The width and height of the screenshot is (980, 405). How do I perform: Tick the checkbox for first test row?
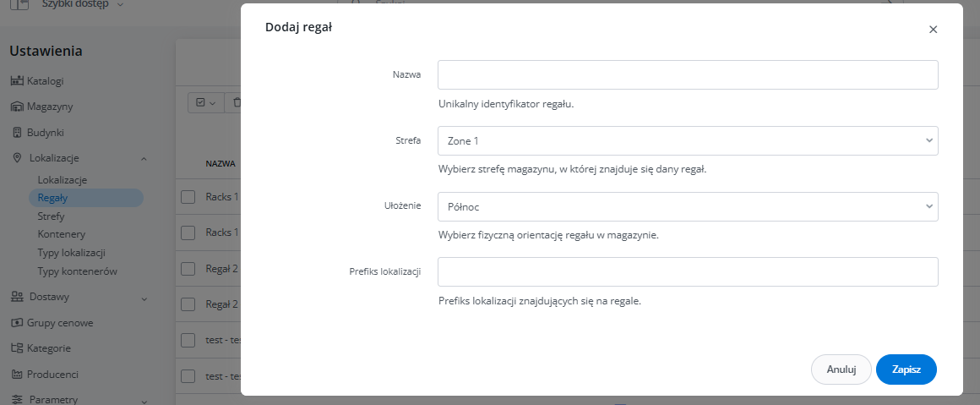(x=188, y=340)
